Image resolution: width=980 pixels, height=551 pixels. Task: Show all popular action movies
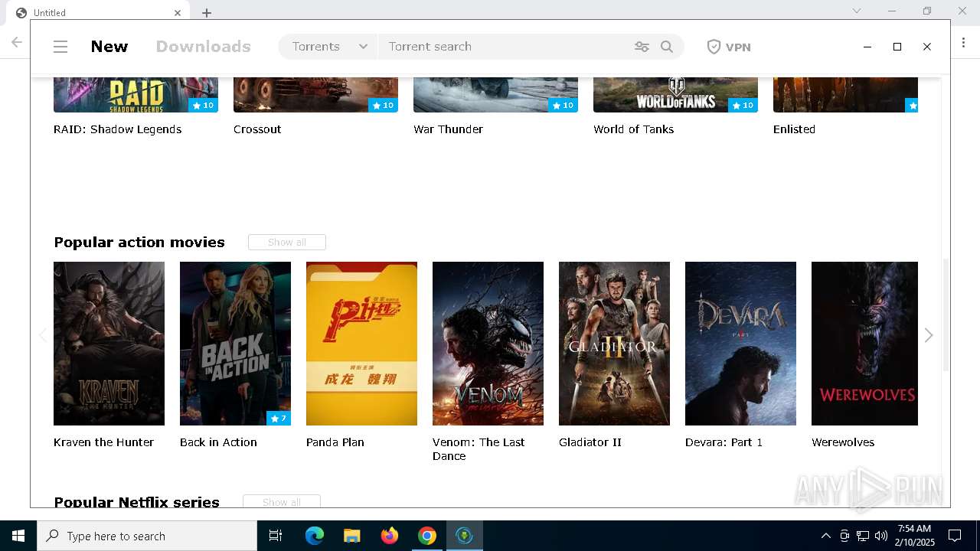click(287, 242)
